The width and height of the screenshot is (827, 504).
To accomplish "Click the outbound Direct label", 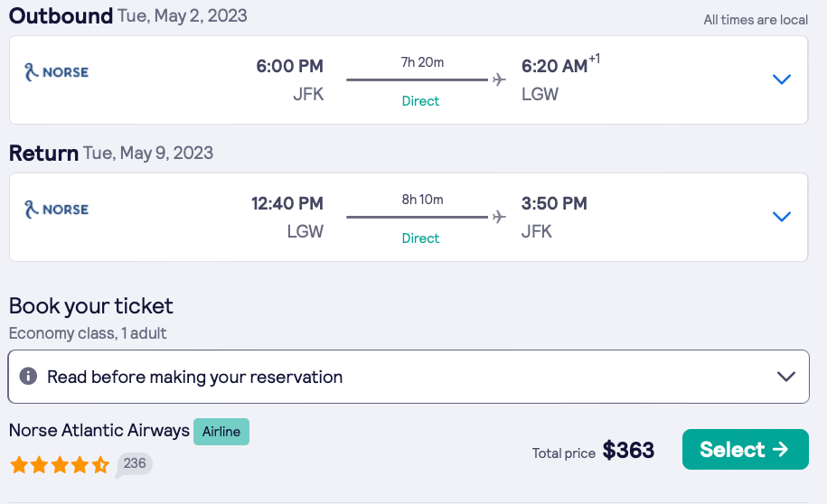I will [x=420, y=101].
